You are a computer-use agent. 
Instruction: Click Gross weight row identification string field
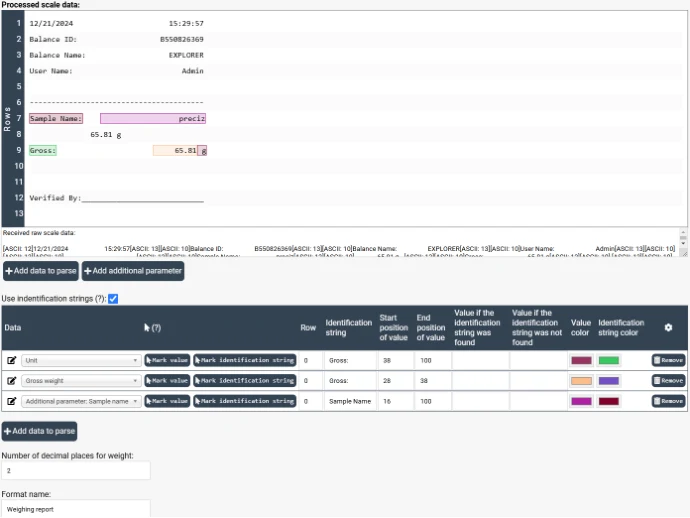coord(350,380)
